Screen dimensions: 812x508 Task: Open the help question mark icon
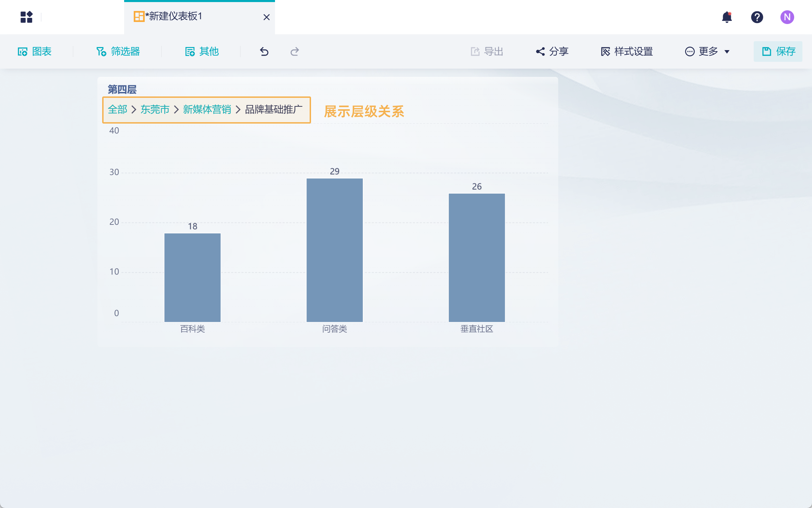coord(757,17)
